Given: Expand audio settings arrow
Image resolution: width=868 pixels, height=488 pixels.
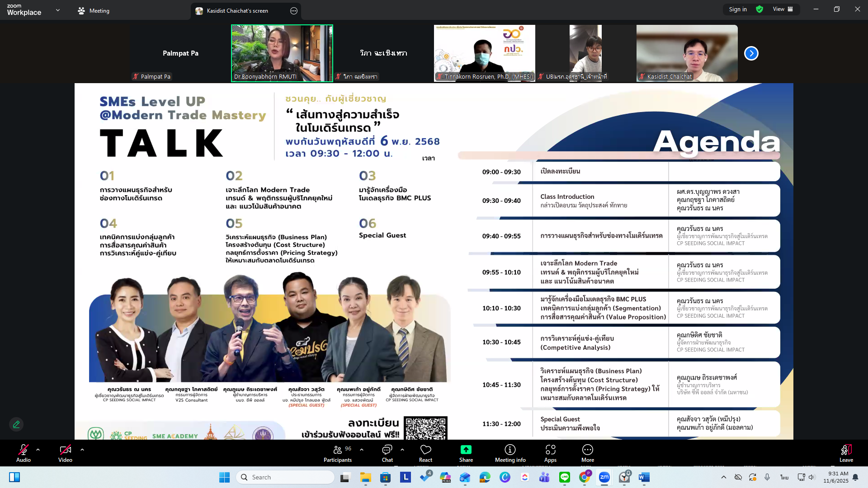Looking at the screenshot, I should coord(38,450).
